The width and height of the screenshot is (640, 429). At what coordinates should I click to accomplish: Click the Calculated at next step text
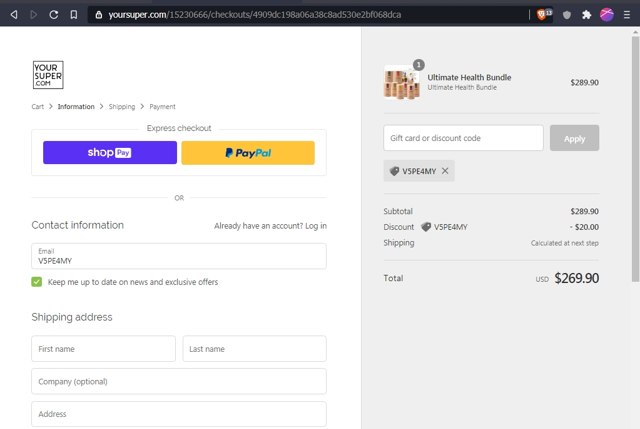click(x=564, y=243)
